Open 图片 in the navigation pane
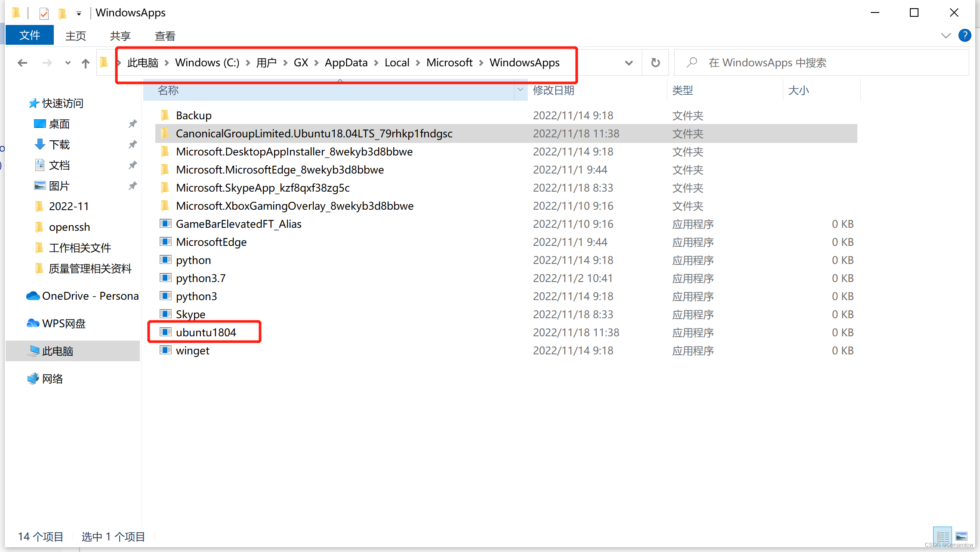980x552 pixels. (59, 186)
